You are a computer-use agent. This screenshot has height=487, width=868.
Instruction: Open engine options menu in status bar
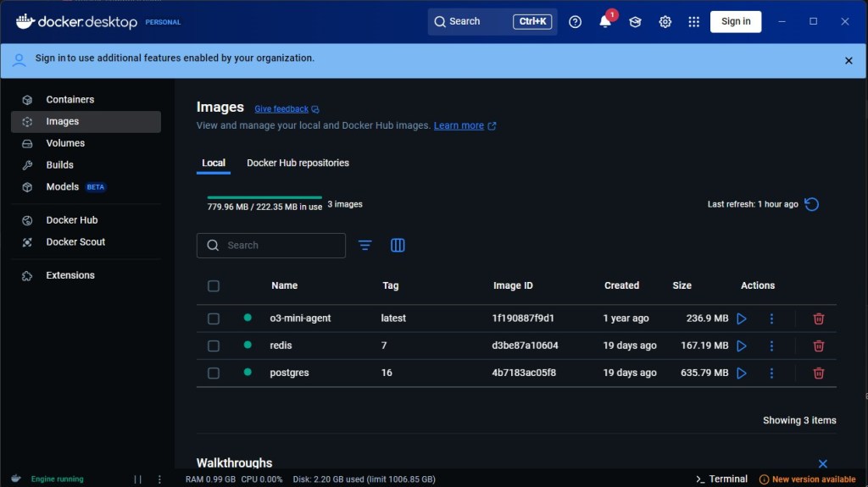click(x=159, y=479)
